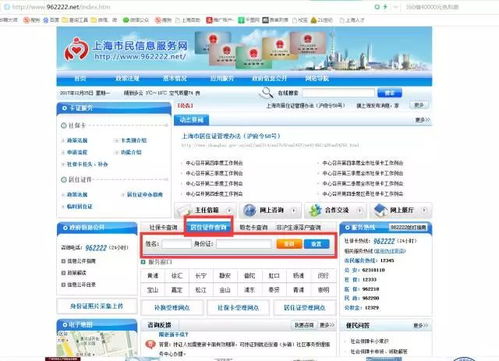
Task: Click the 合作交流 people icon
Action: (315, 210)
